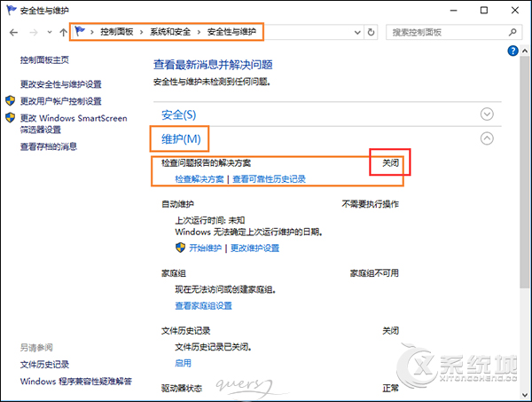Click the vertical scrollbar thumb
Screen dimensions: 532x402
tap(525, 172)
